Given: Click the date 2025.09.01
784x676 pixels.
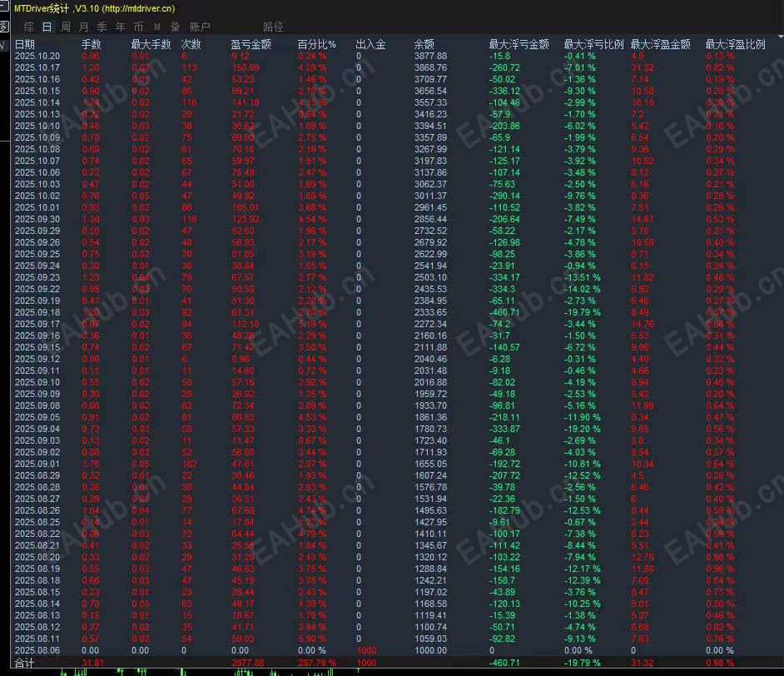Looking at the screenshot, I should click(37, 464).
